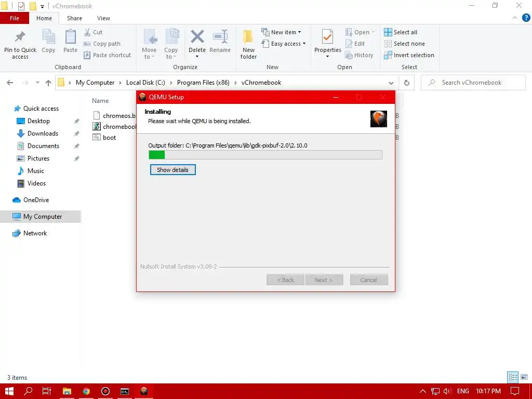Select the boot file
This screenshot has height=399, width=532.
[104, 137]
